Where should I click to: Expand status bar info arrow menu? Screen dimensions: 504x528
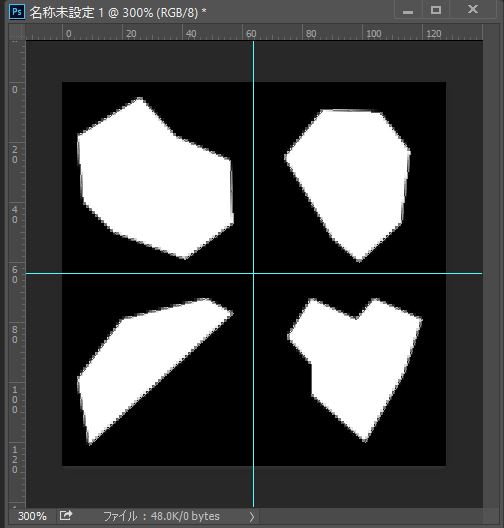pos(252,516)
